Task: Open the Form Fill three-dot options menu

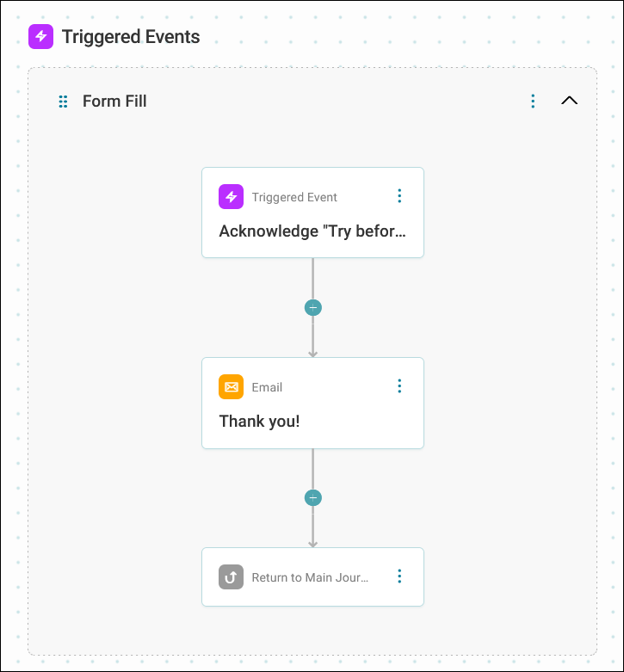Action: [533, 102]
